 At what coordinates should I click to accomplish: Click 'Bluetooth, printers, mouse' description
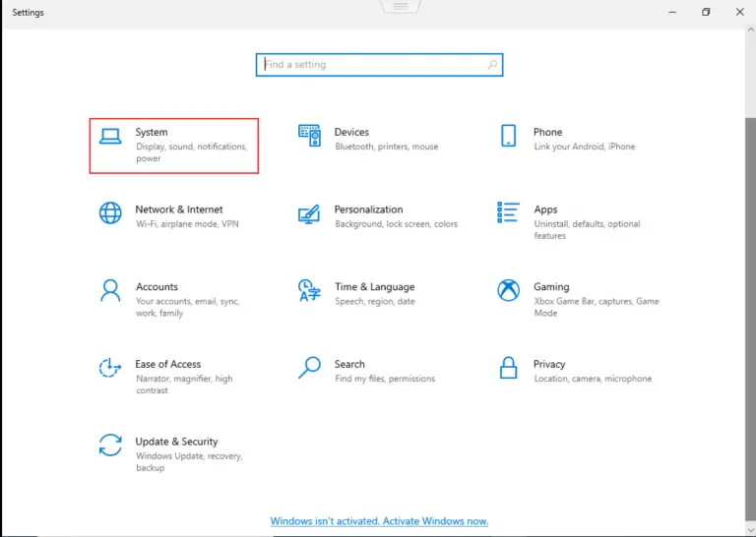pos(386,147)
